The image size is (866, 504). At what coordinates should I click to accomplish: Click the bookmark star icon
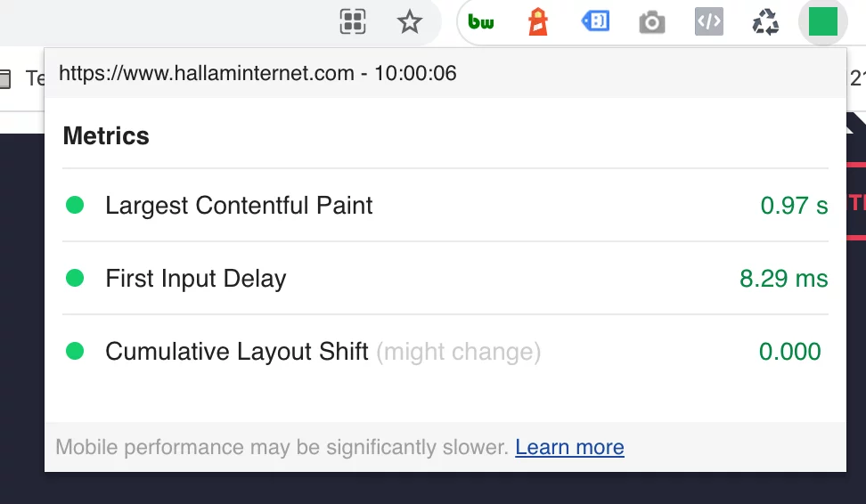(410, 22)
